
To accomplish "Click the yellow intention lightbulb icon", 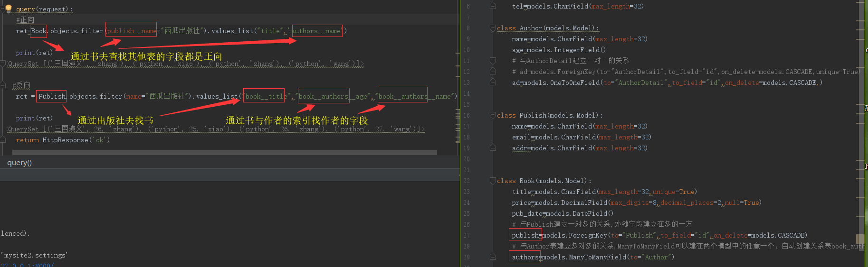I will [x=8, y=8].
